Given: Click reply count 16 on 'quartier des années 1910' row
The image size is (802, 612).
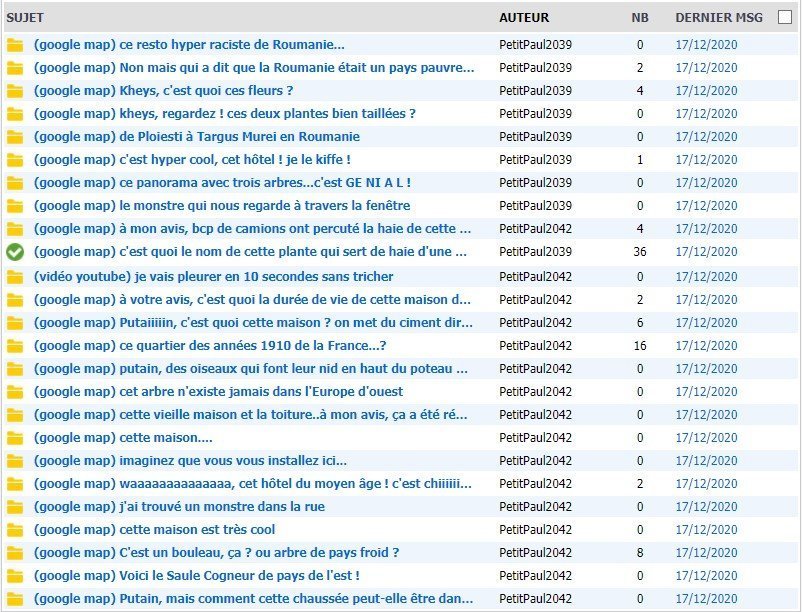Looking at the screenshot, I should [x=640, y=346].
